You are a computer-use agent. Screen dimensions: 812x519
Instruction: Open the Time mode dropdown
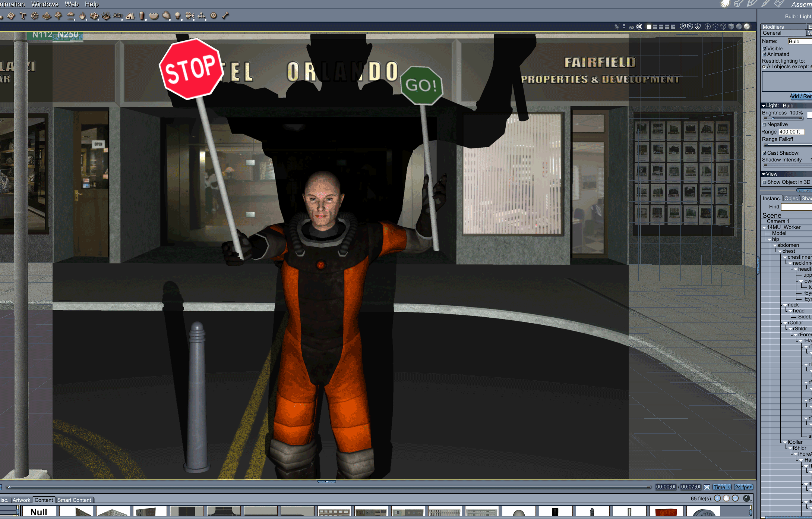(x=721, y=487)
